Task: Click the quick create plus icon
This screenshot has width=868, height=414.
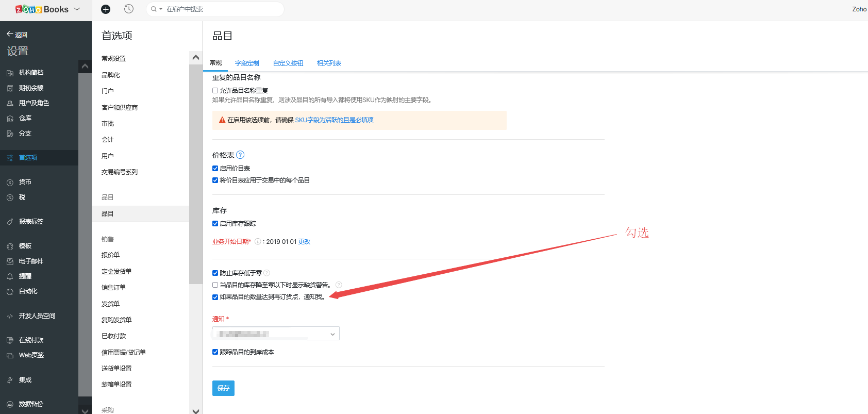Action: point(106,9)
